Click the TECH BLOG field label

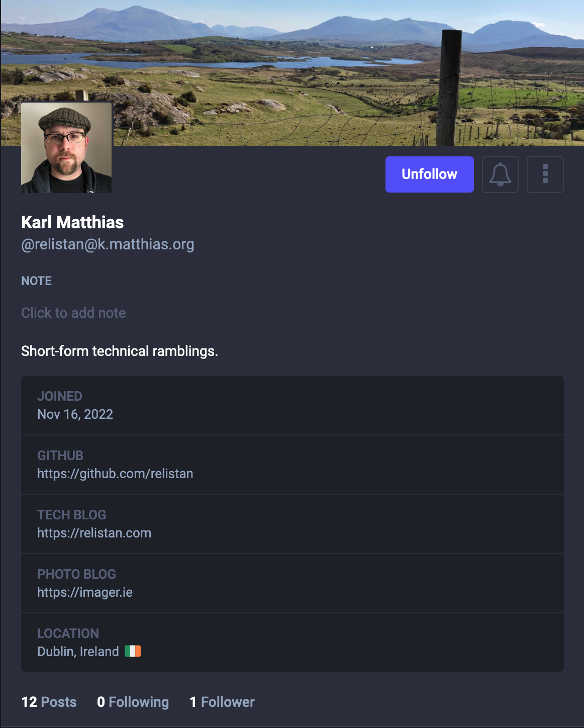71,515
